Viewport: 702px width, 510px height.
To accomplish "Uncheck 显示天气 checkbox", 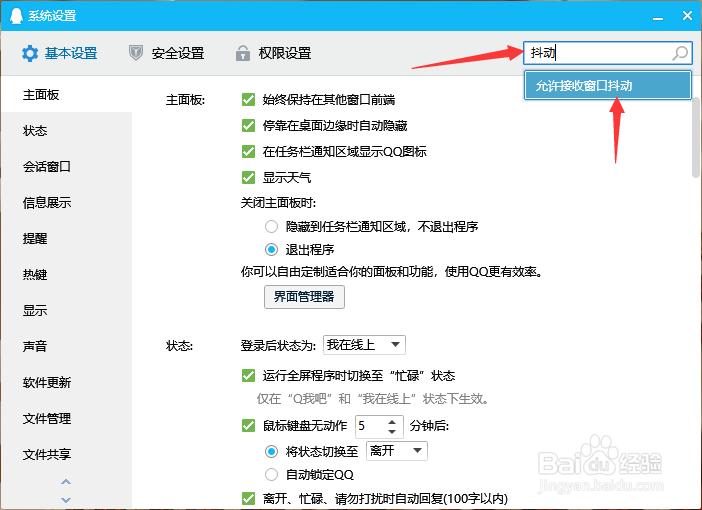I will (248, 177).
